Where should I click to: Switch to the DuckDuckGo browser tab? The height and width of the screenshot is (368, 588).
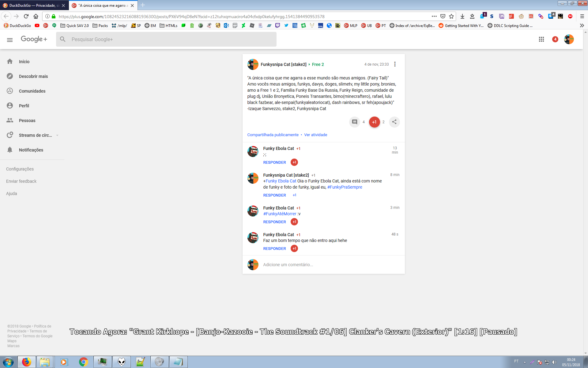coord(34,5)
